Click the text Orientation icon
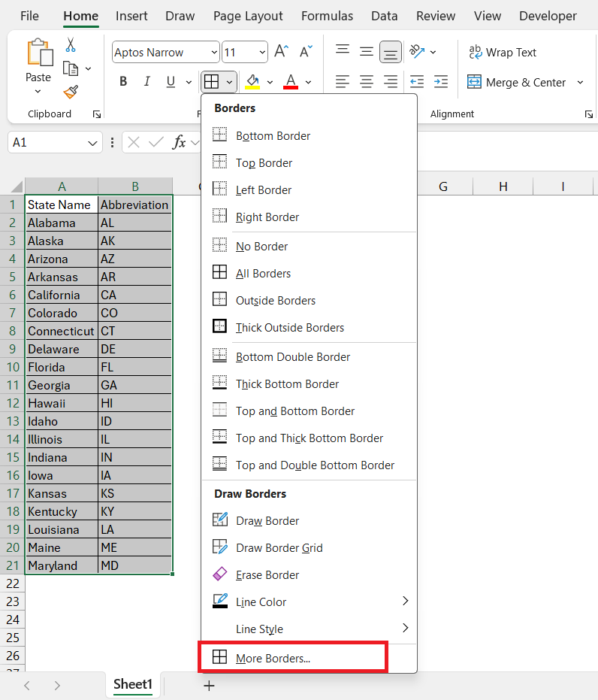 417,52
